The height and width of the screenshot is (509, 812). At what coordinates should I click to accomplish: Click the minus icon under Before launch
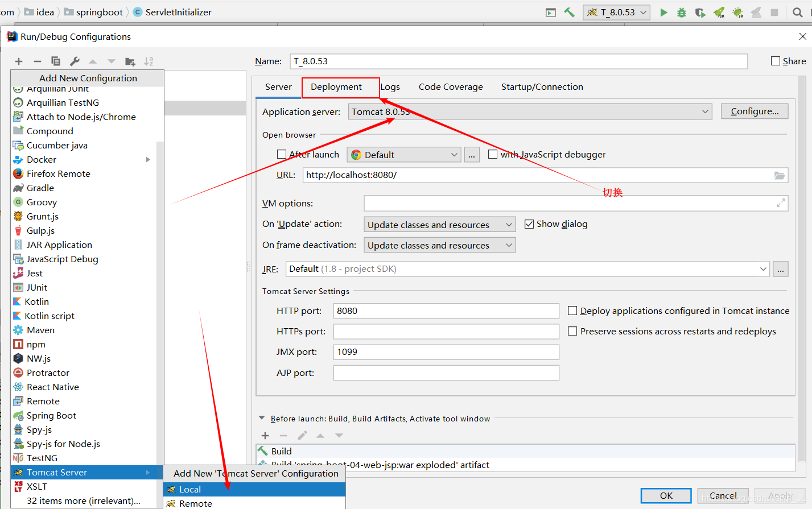[x=283, y=436]
